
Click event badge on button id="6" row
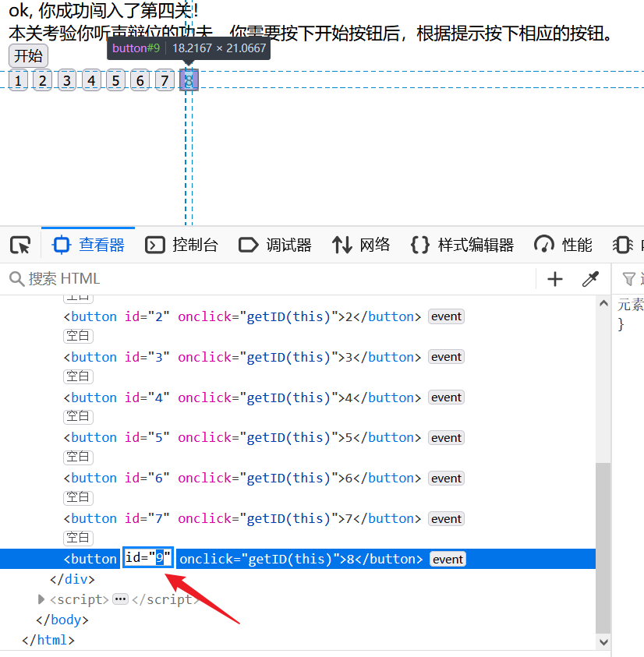pyautogui.click(x=446, y=479)
